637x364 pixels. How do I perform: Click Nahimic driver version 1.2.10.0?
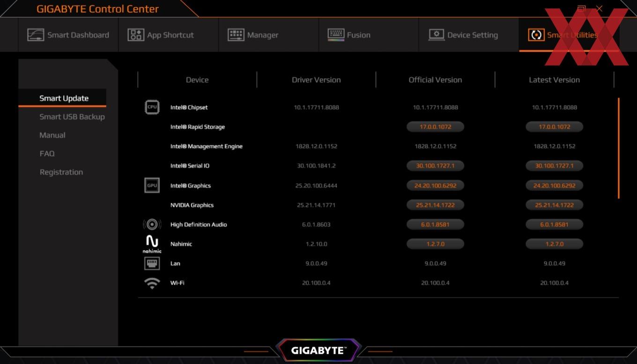click(x=316, y=244)
